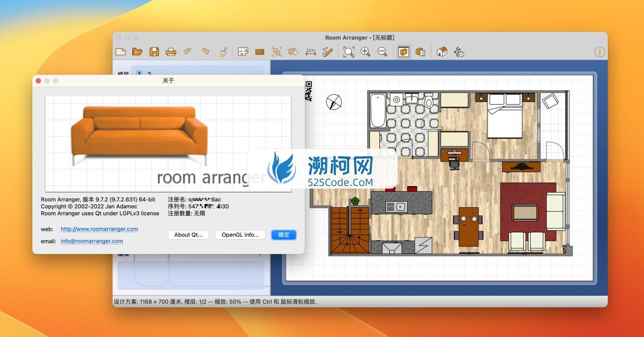Image resolution: width=644 pixels, height=337 pixels.
Task: Save the project with the floppy disk icon
Action: [154, 52]
